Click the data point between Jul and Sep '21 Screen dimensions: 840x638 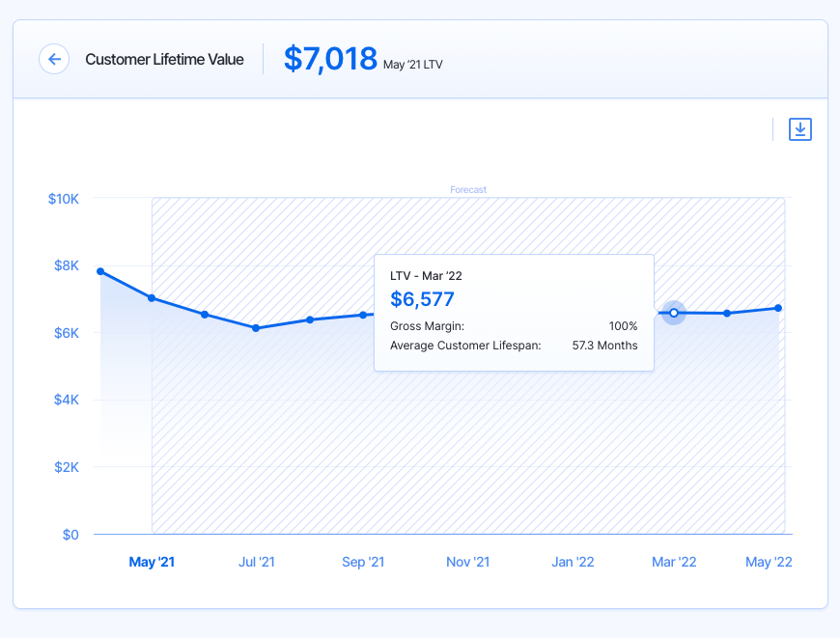[x=310, y=319]
